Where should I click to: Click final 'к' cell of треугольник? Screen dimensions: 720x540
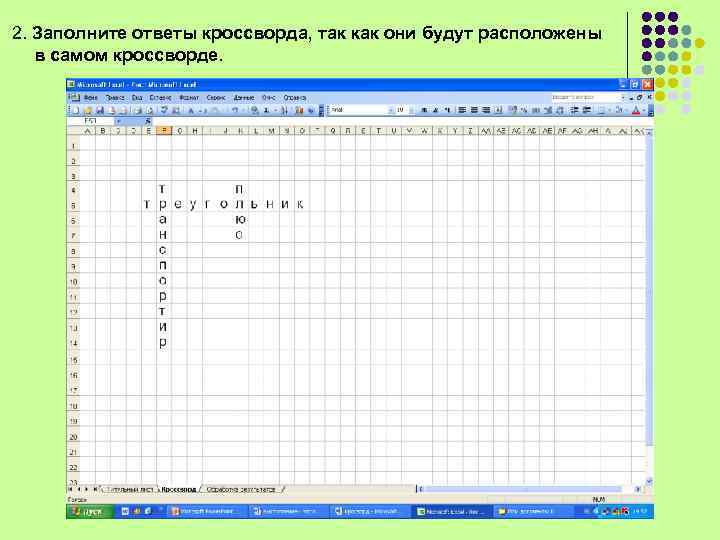click(300, 204)
